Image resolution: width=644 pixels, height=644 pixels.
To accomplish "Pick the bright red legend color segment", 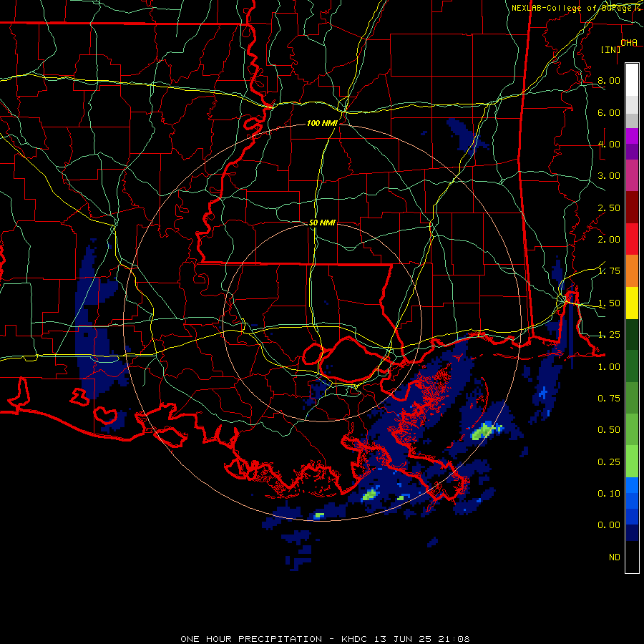I will (x=632, y=239).
